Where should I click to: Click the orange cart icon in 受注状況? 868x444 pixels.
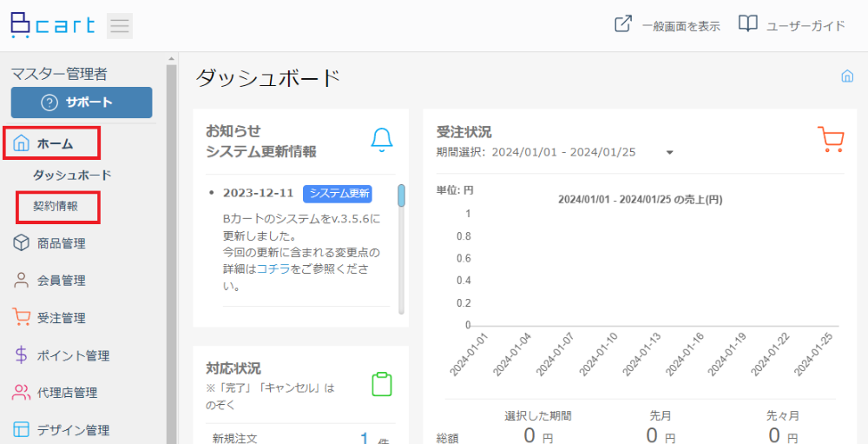(831, 138)
